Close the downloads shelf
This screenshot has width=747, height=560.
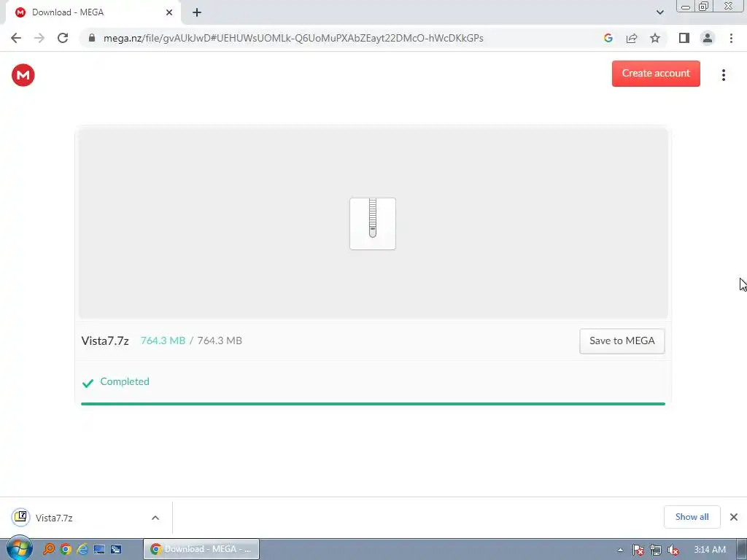pos(734,517)
